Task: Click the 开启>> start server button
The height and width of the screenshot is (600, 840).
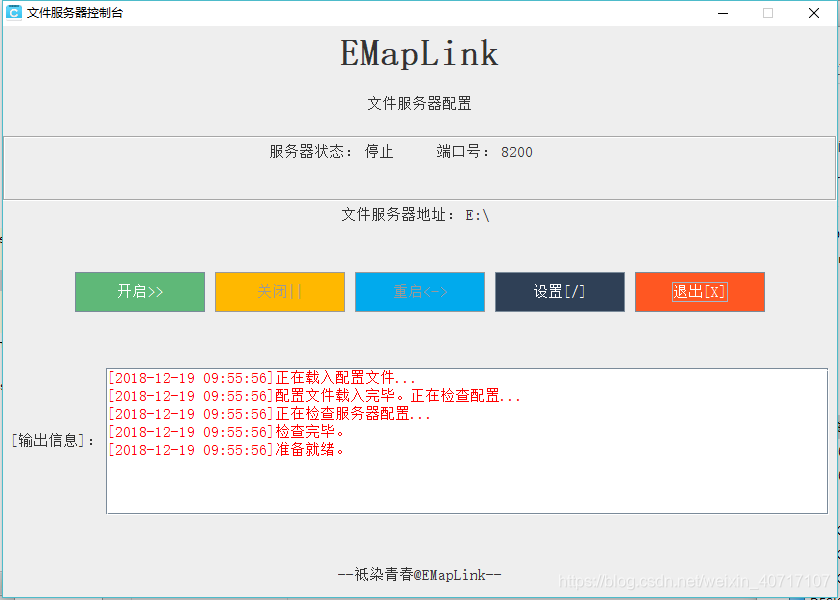Action: (140, 292)
